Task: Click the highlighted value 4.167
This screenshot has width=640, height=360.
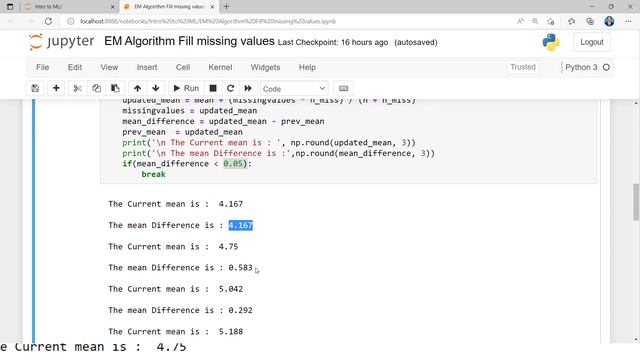Action: pyautogui.click(x=240, y=225)
